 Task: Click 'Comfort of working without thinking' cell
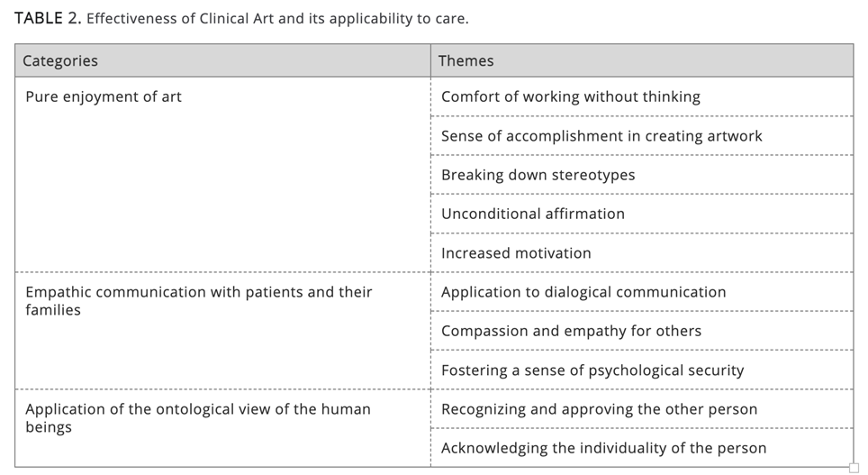(570, 97)
